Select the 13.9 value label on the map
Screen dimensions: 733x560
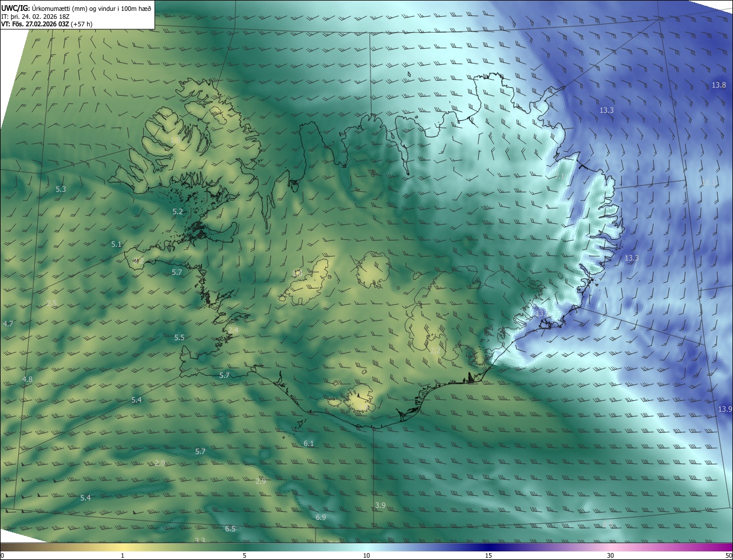725,409
